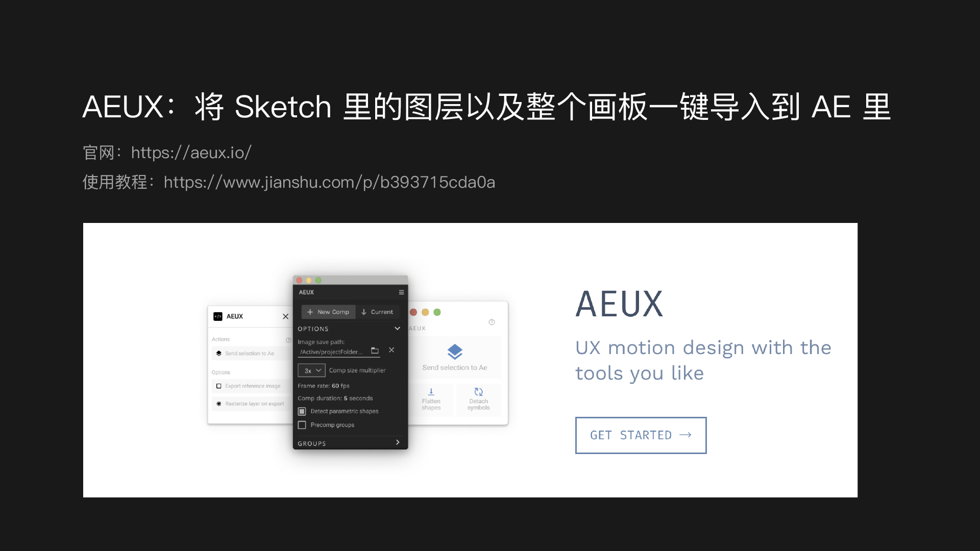Open the 3x comp size multiplier dropdown
This screenshot has width=980, height=551.
(311, 370)
